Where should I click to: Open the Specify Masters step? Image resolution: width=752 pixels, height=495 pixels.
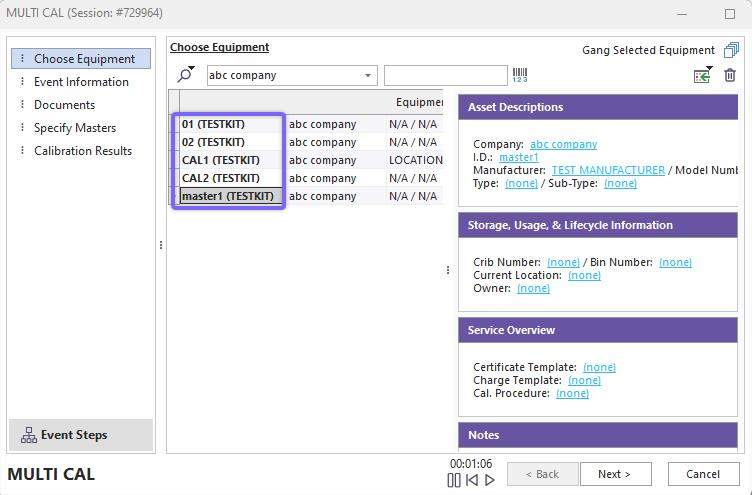point(75,128)
